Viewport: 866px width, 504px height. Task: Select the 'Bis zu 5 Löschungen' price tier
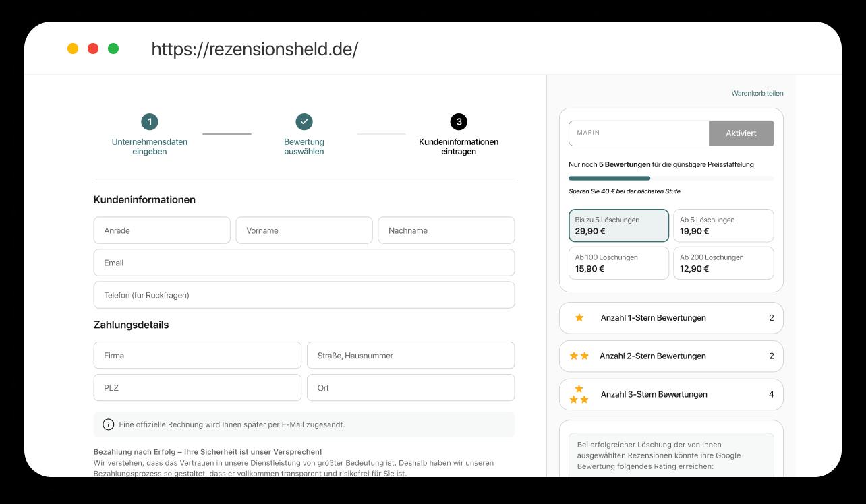click(x=618, y=225)
